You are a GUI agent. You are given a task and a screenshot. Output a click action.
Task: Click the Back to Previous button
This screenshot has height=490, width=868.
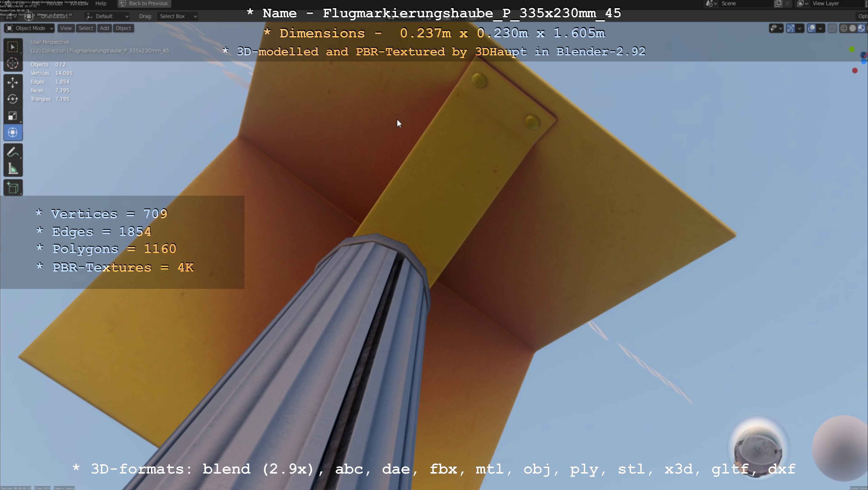[144, 3]
